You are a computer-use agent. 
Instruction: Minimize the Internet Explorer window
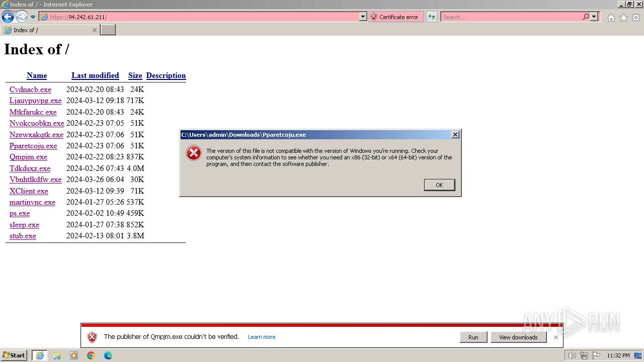coord(621,5)
